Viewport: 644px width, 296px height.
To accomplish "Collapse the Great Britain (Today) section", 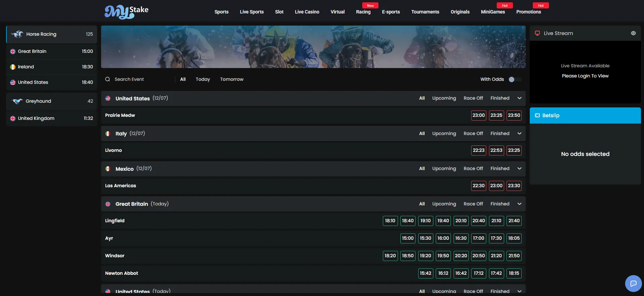I will click(519, 204).
